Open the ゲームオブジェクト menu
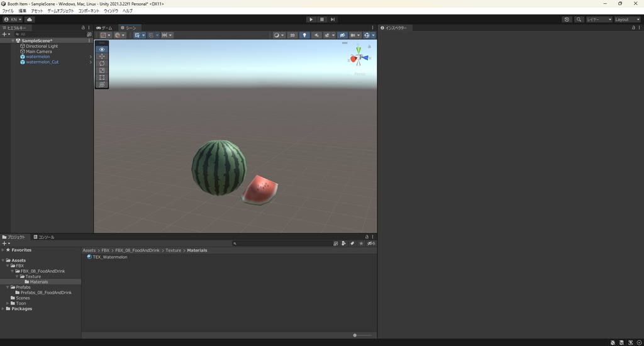The width and height of the screenshot is (644, 346). (x=60, y=11)
